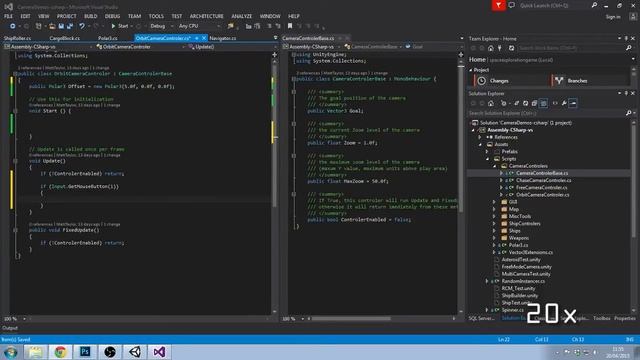Open Unity editor from the taskbar
This screenshot has height=360, width=640.
135,352
